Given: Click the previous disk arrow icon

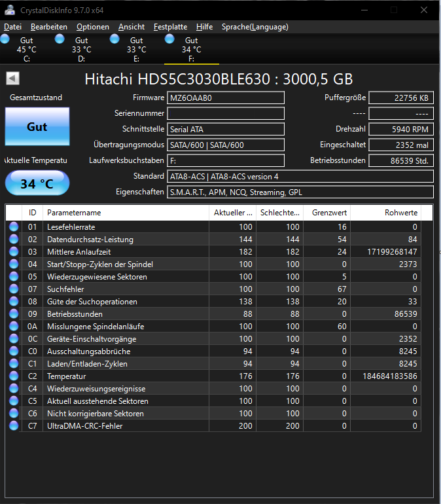Looking at the screenshot, I should pyautogui.click(x=13, y=79).
